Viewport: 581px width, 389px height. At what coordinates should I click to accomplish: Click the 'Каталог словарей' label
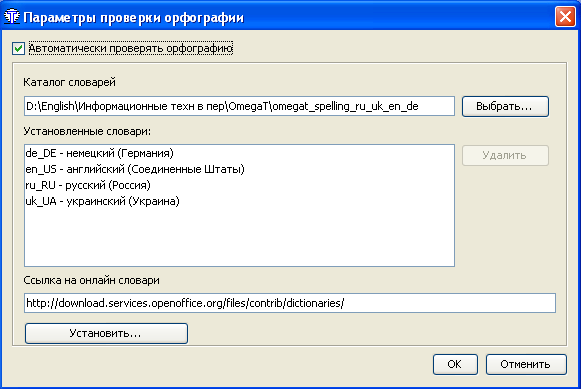coord(70,82)
